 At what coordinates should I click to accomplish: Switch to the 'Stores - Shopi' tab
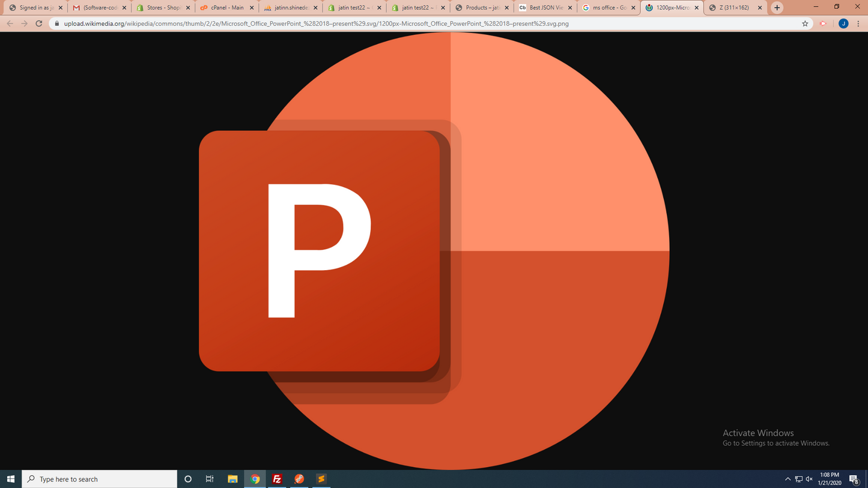(163, 8)
